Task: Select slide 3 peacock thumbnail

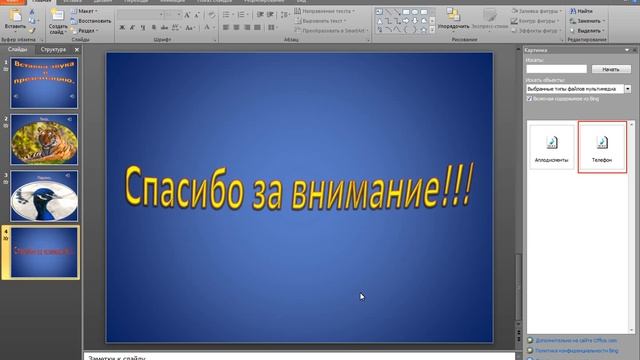Action: point(44,196)
